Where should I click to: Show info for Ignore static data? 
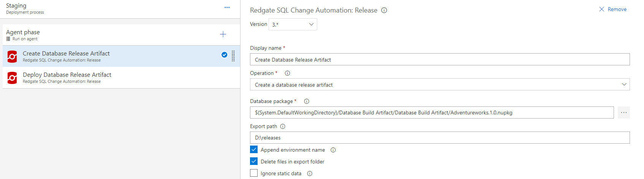click(310, 174)
